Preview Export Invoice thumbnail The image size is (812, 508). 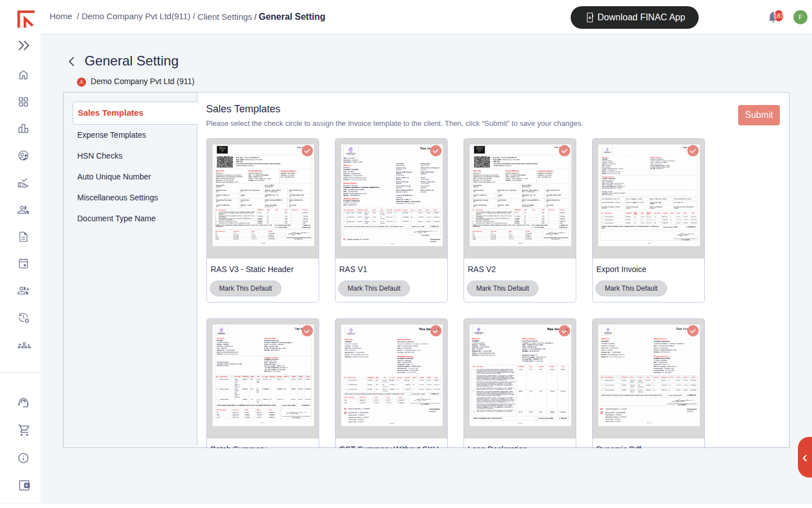tap(648, 195)
